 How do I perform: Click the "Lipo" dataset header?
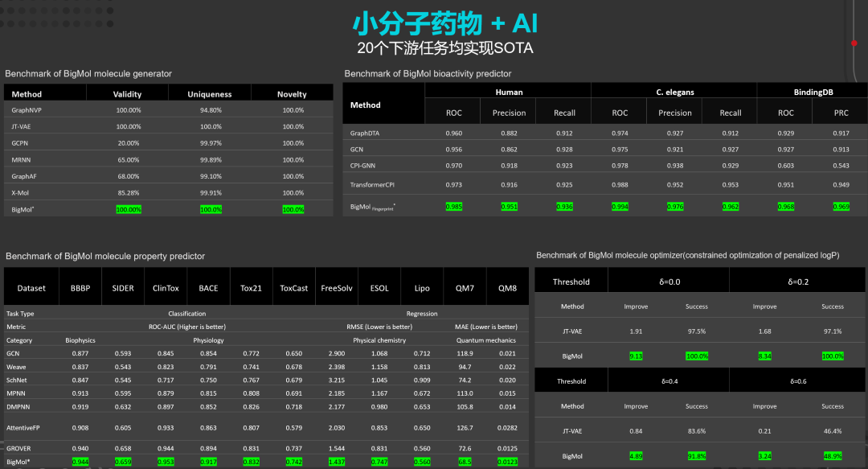click(422, 288)
